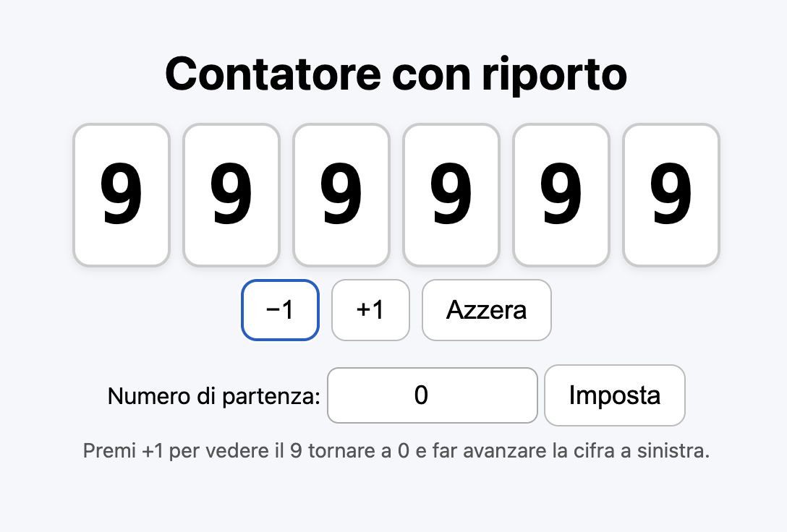Select the units digit card
Viewport: 787px width, 532px height.
point(671,195)
